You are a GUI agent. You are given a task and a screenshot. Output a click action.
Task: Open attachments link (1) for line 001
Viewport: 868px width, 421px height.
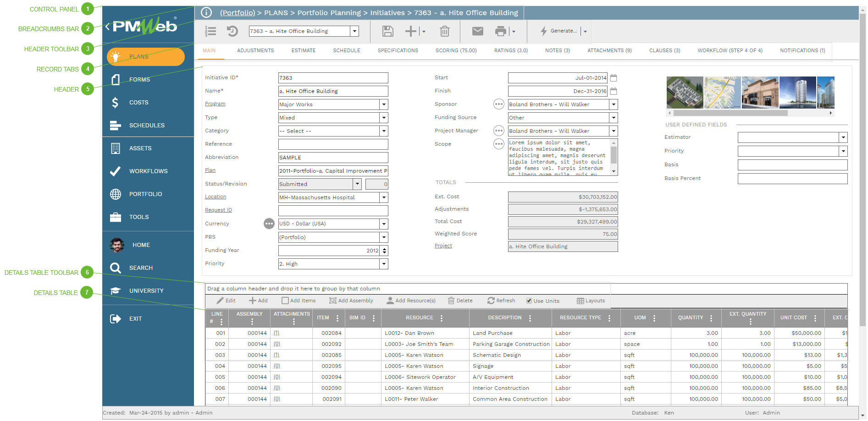click(276, 333)
